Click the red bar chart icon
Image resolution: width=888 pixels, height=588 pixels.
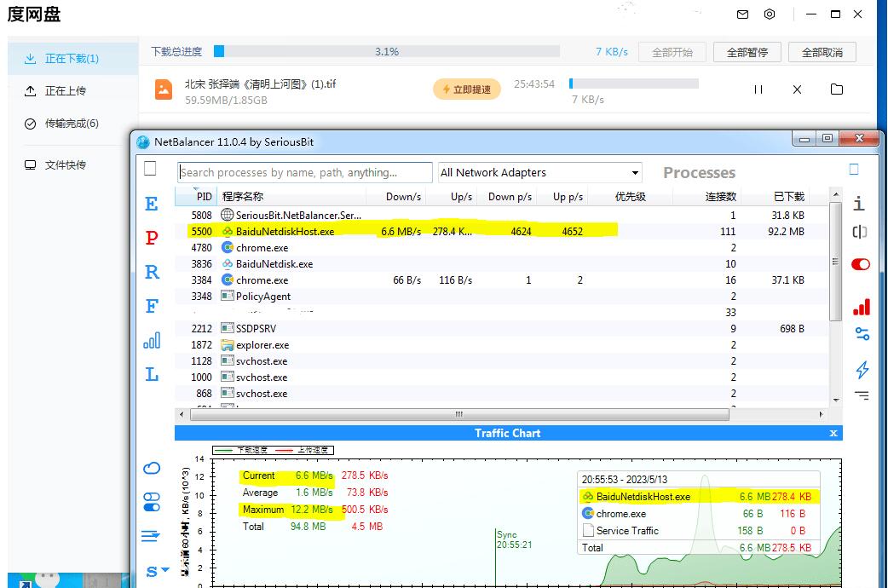[x=862, y=307]
